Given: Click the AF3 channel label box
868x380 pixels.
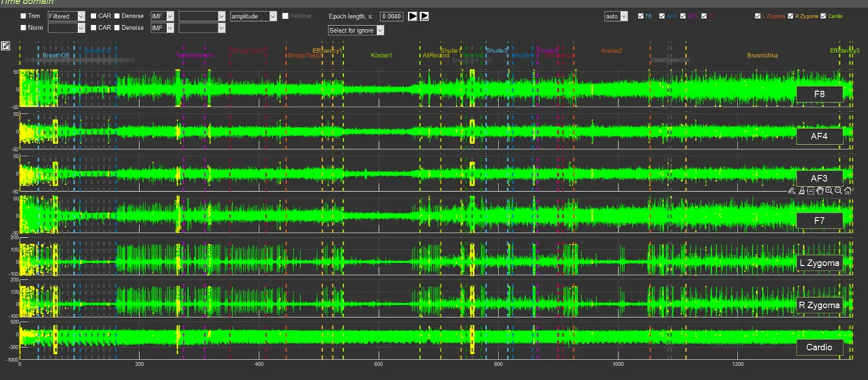Looking at the screenshot, I should coord(820,178).
